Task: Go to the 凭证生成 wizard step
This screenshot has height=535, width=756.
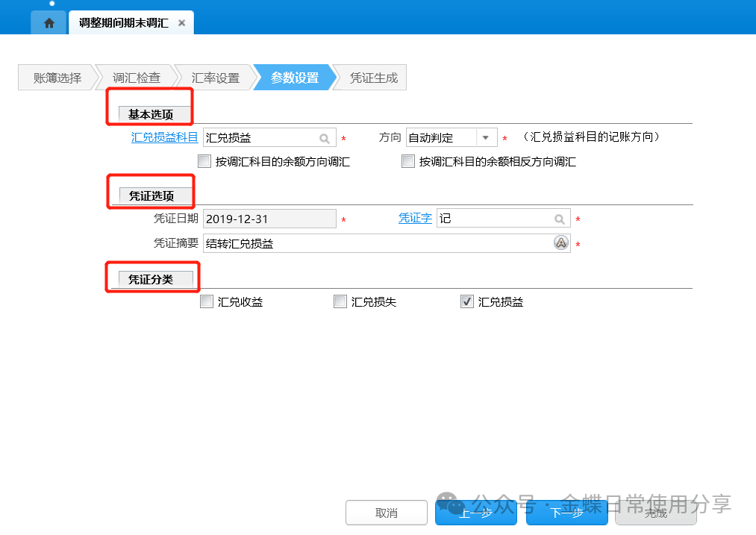Action: pos(373,78)
